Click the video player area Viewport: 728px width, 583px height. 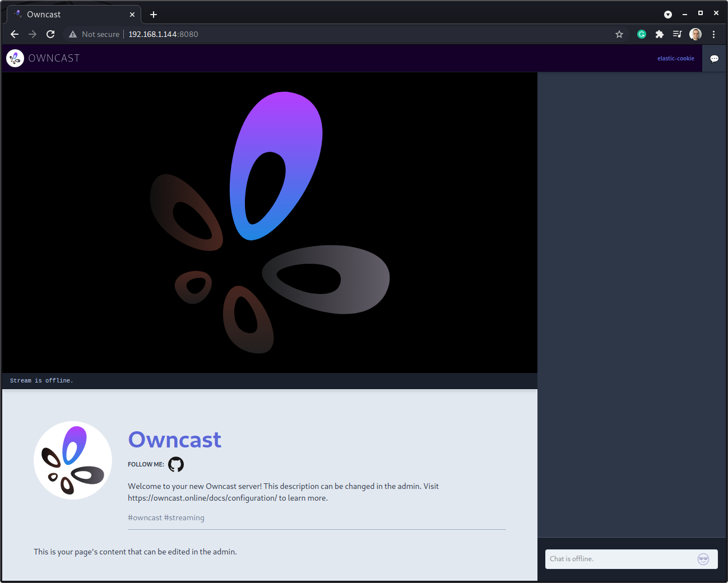point(270,222)
